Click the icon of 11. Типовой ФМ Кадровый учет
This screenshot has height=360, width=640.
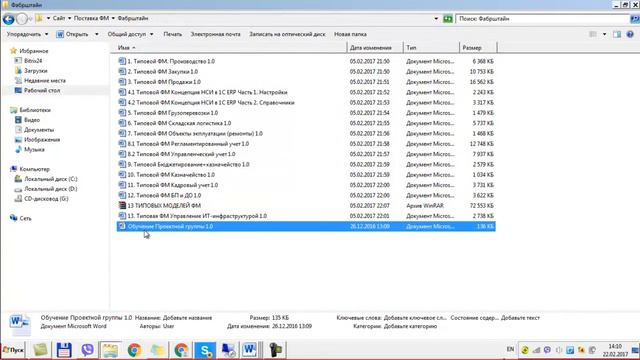pos(122,185)
